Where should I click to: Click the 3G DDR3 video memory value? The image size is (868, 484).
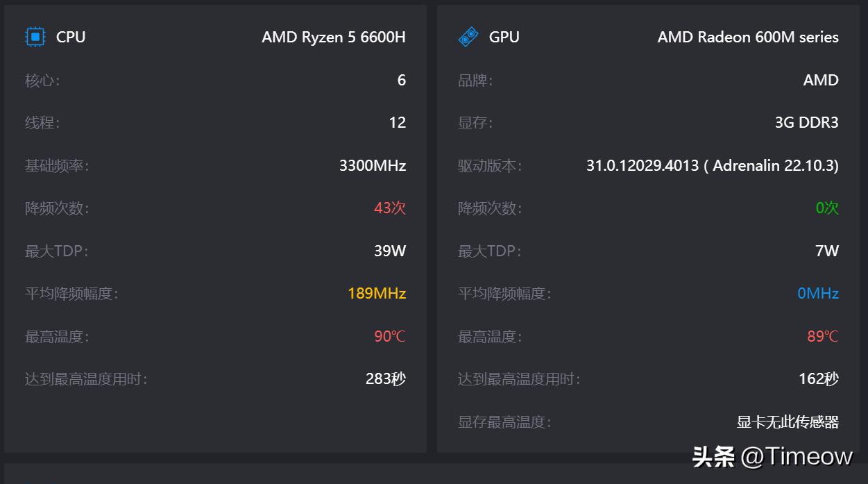[x=806, y=122]
